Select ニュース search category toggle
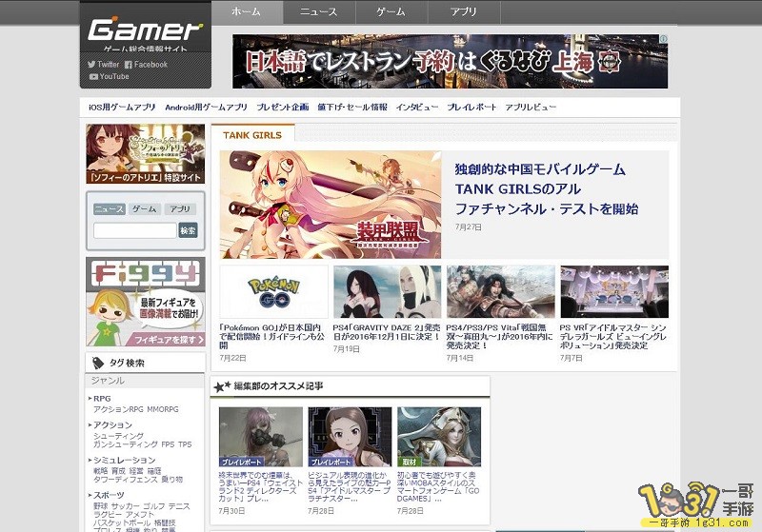This screenshot has width=762, height=532. coord(110,209)
